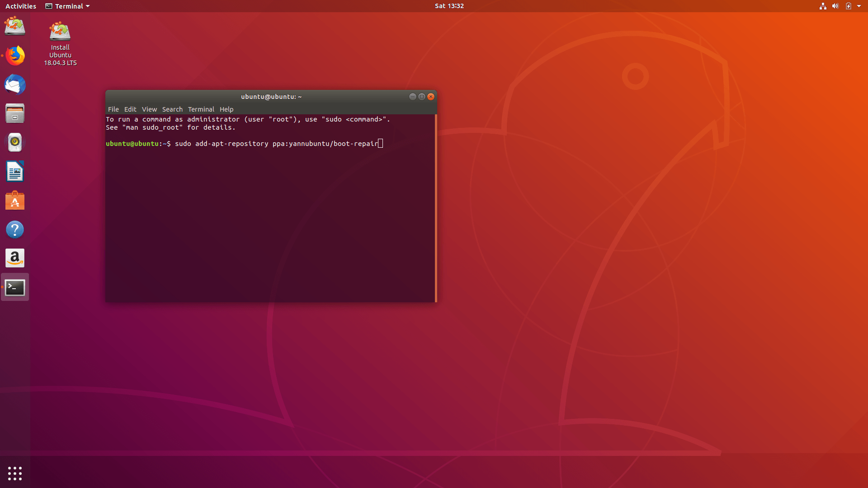Open the File menu in Terminal
This screenshot has height=488, width=868.
[113, 109]
